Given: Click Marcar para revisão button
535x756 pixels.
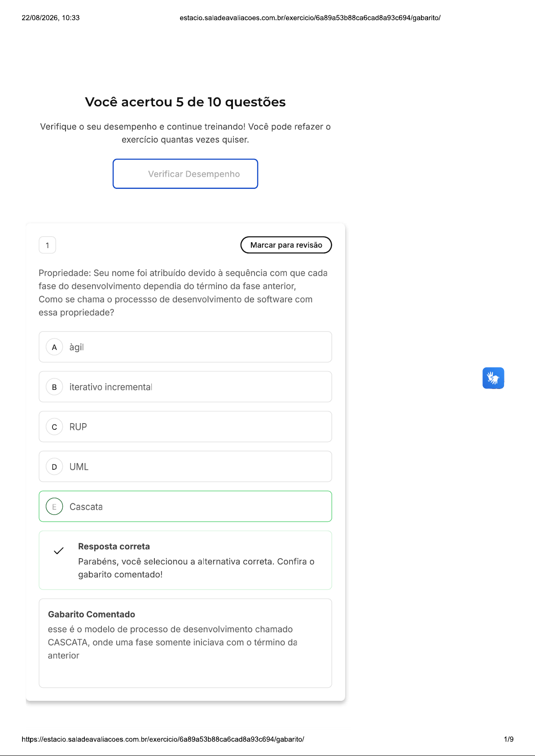Looking at the screenshot, I should (x=286, y=245).
